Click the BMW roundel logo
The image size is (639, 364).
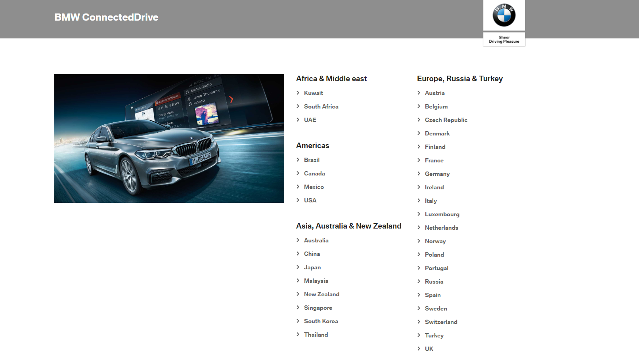coord(504,15)
